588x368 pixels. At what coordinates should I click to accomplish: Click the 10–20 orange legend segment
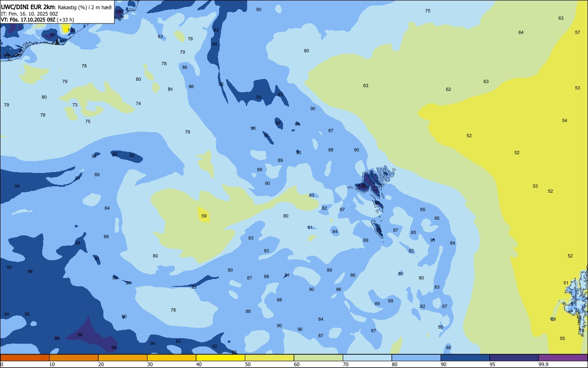(73, 357)
